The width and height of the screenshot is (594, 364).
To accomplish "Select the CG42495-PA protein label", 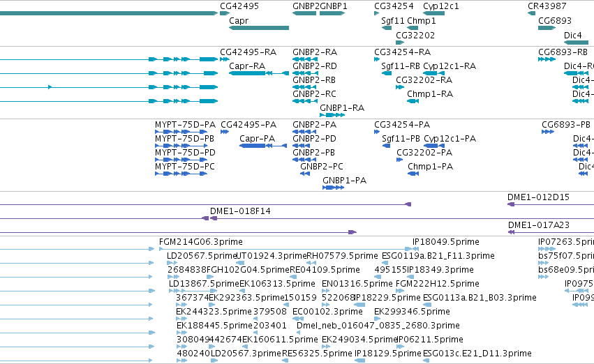I will pyautogui.click(x=248, y=125).
